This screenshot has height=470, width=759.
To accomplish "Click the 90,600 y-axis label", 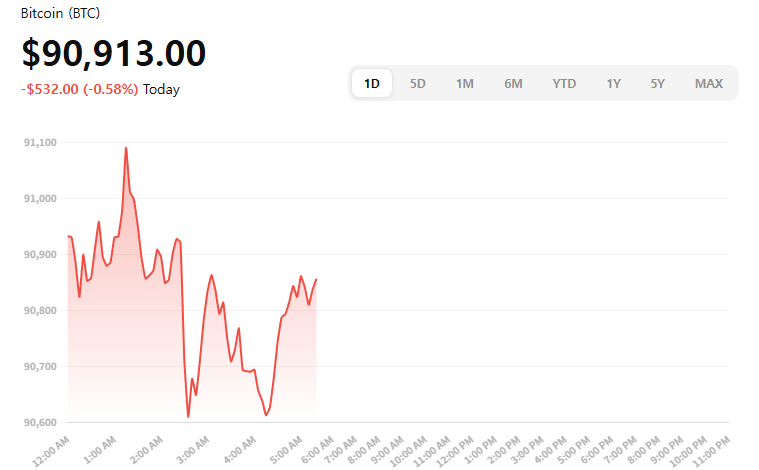I will (x=41, y=422).
